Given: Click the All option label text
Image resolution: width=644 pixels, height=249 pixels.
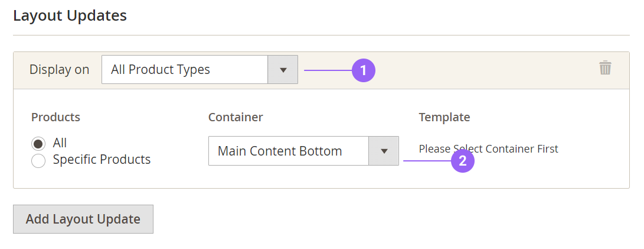Looking at the screenshot, I should coord(60,143).
